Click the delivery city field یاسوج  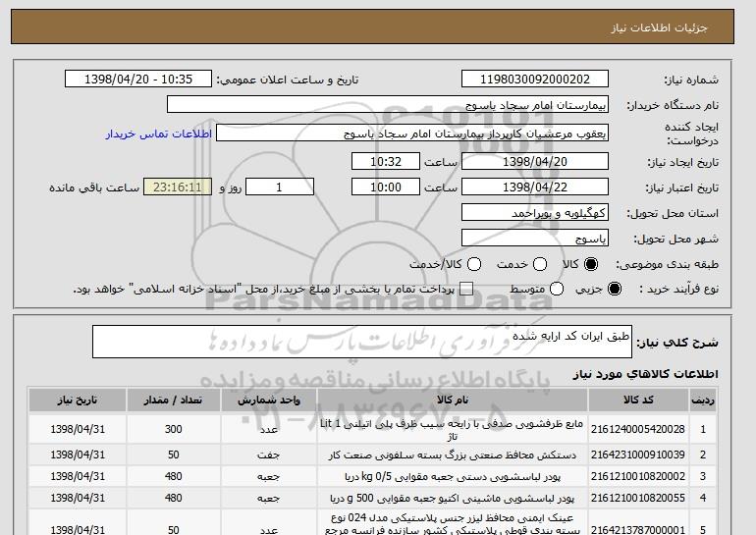(535, 239)
